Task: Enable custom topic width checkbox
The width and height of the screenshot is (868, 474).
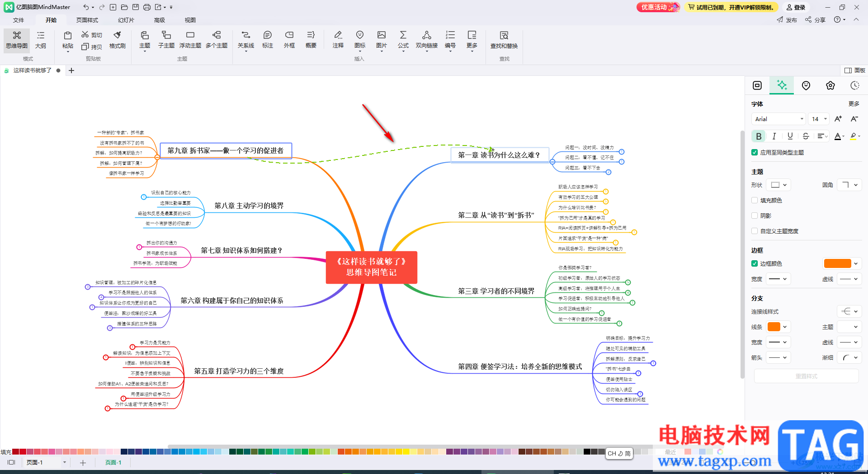Action: coord(755,231)
